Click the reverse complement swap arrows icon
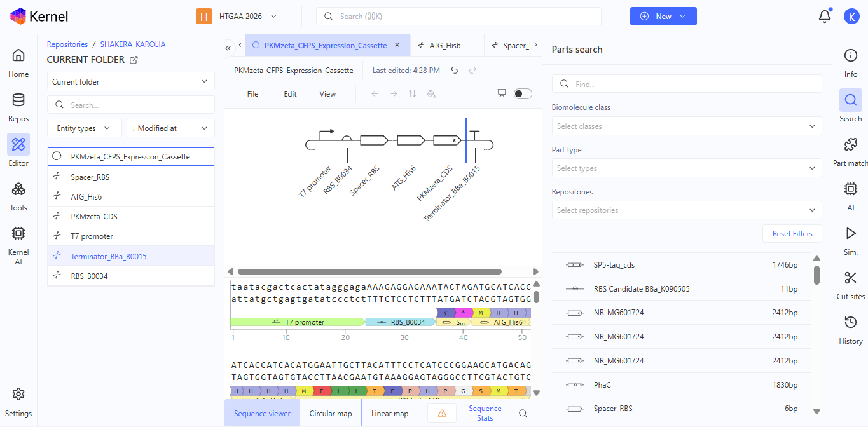Screen dimensions: 868x427 (x=412, y=93)
